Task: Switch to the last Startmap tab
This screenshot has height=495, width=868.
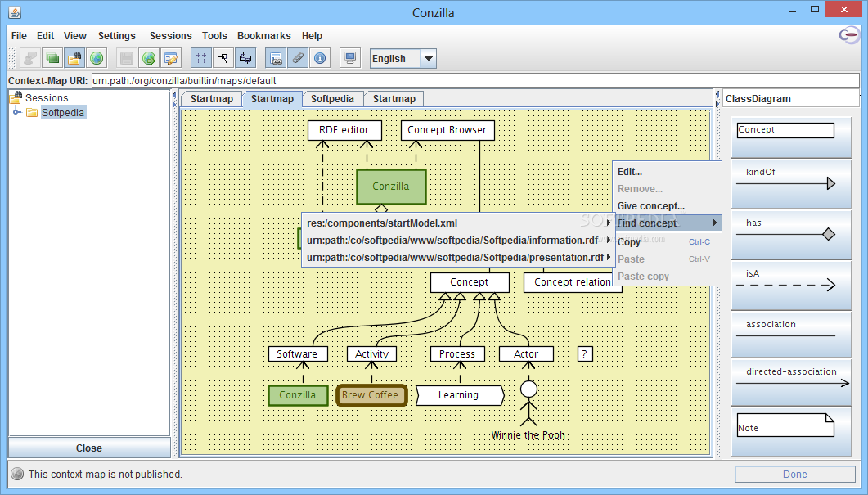Action: pyautogui.click(x=394, y=98)
